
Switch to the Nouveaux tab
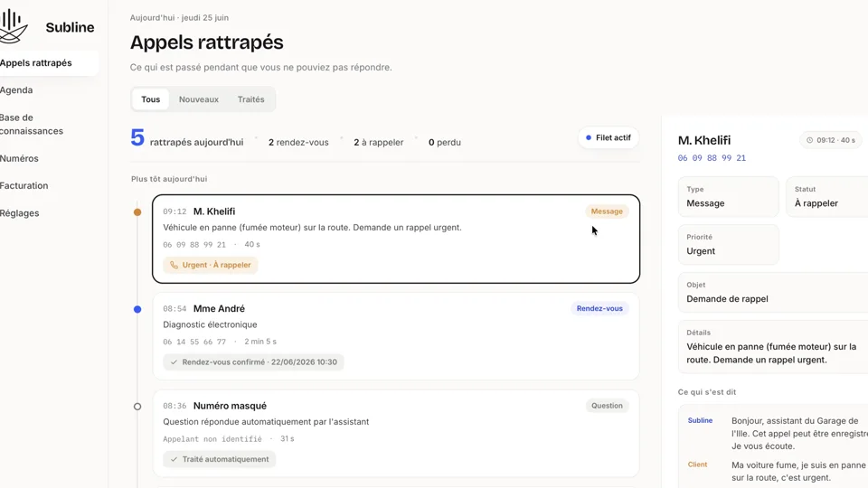pyautogui.click(x=199, y=99)
